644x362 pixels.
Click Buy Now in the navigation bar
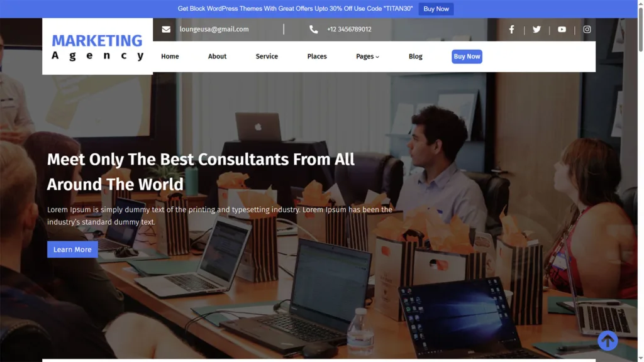tap(467, 57)
